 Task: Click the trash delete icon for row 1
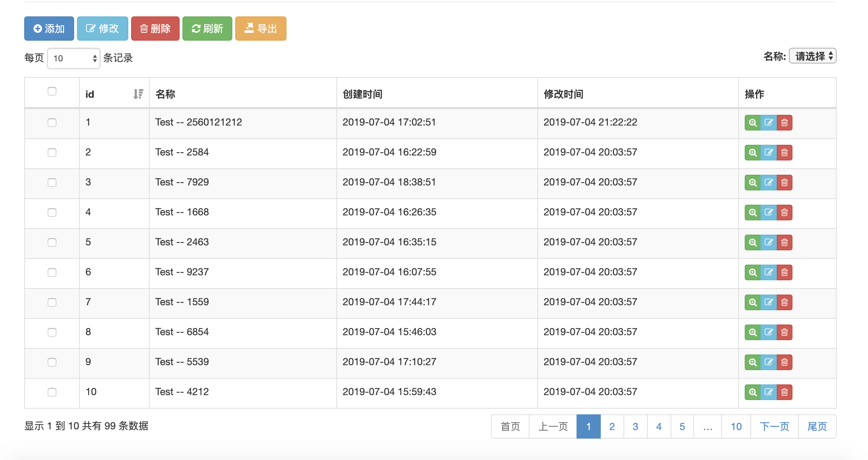pos(785,123)
